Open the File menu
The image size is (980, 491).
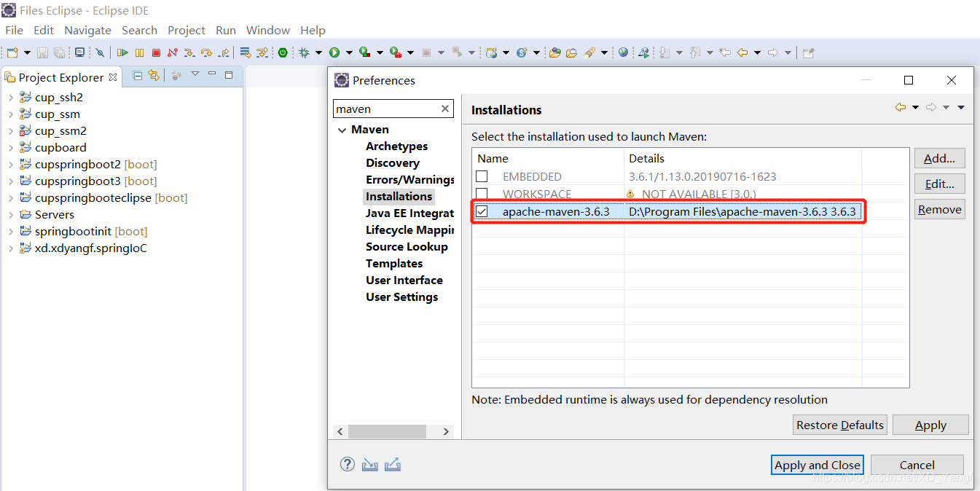click(14, 30)
